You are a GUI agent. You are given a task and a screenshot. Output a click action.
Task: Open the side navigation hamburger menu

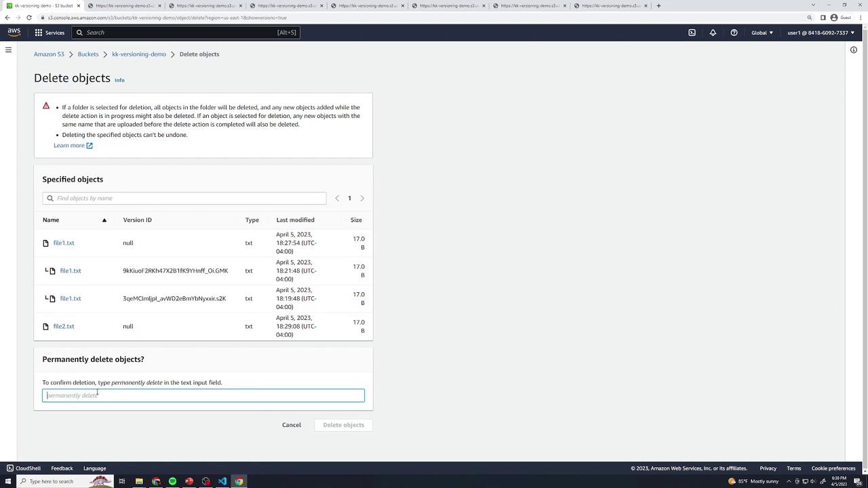8,49
